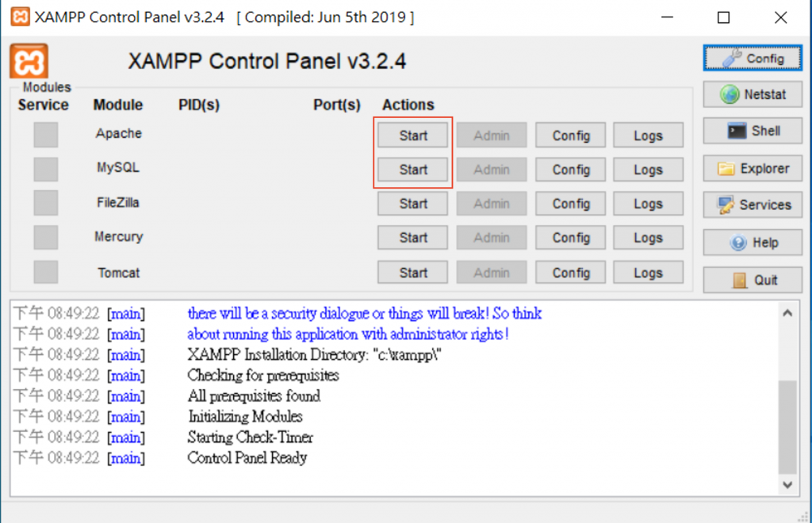Click the Tomcat module name

click(x=119, y=273)
